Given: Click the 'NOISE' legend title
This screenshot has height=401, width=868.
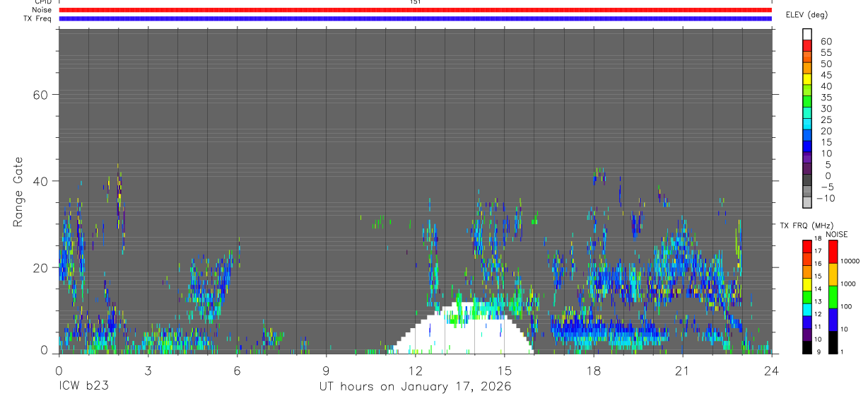Looking at the screenshot, I should (836, 234).
